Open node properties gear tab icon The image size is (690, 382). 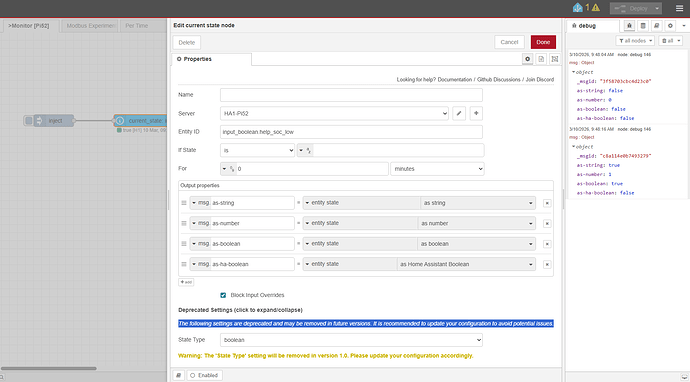tap(527, 59)
